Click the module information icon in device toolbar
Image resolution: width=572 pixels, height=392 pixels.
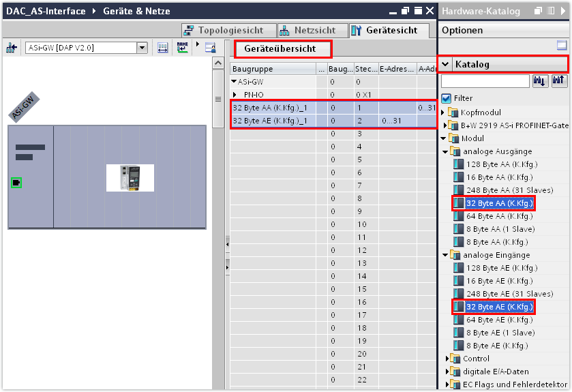(x=210, y=48)
